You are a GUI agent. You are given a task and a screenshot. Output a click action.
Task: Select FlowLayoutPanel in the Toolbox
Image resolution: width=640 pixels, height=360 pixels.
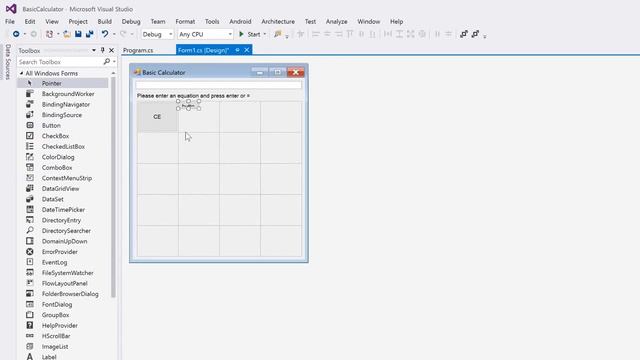point(63,283)
